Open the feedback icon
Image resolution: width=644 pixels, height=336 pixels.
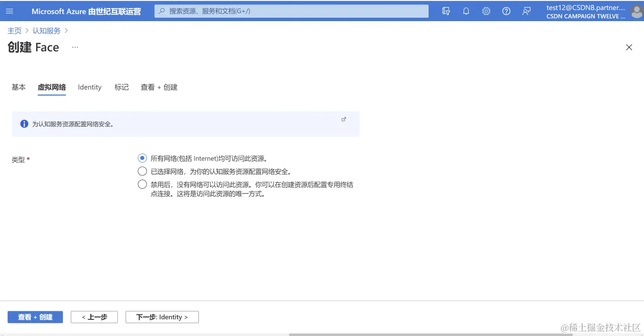526,11
